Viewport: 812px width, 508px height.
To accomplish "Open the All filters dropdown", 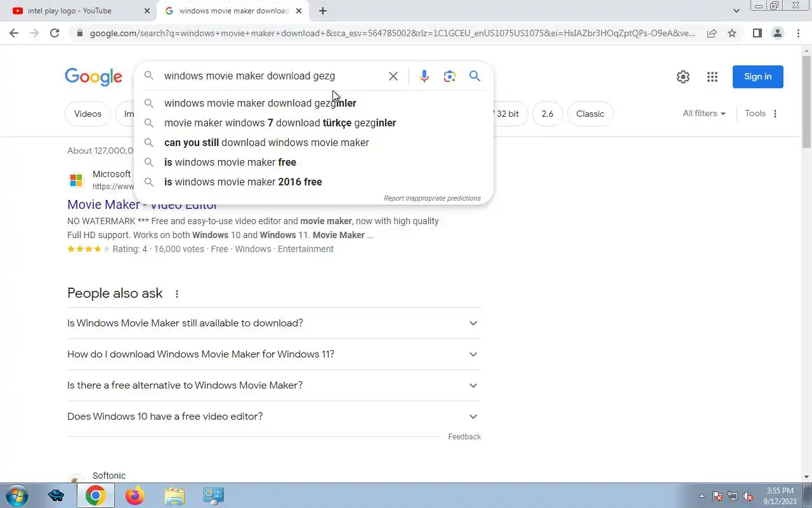I will (704, 114).
